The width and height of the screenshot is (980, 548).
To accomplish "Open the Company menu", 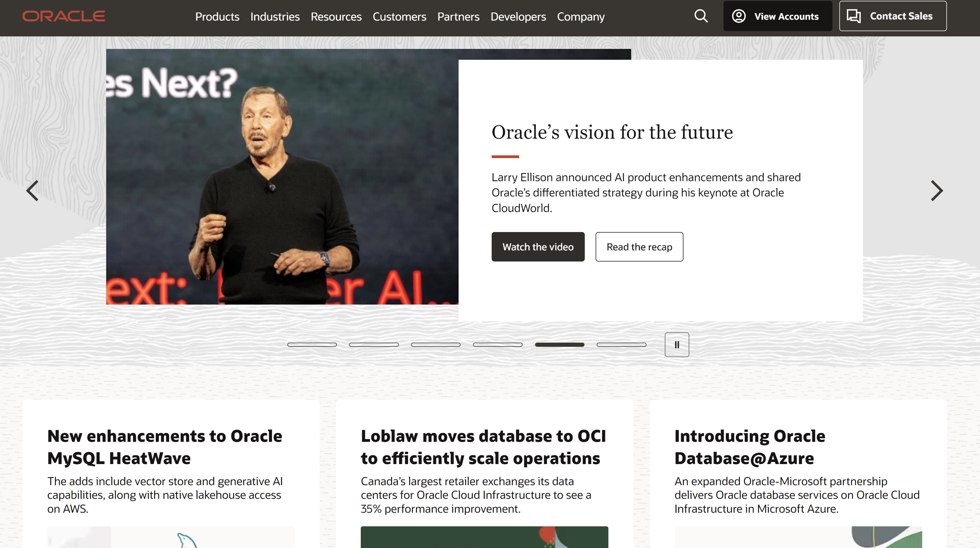I will pos(581,16).
